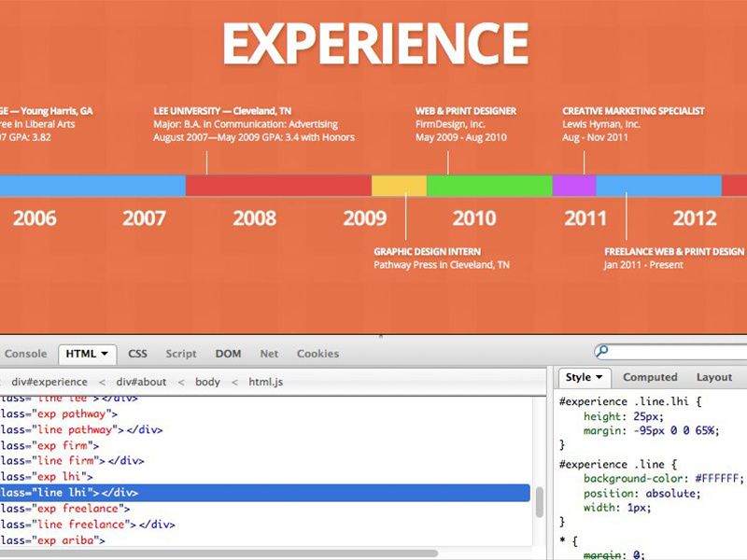
Task: Click the EXPERIENCE page heading
Action: click(375, 44)
